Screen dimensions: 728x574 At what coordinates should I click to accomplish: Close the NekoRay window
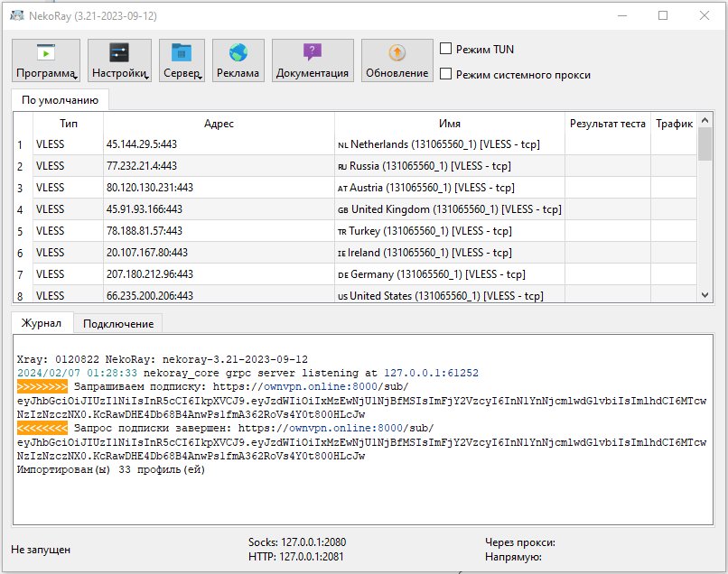705,15
